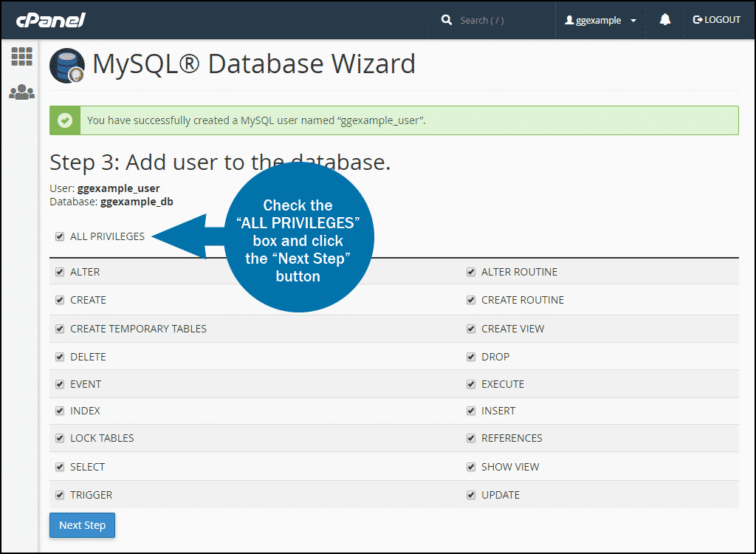This screenshot has width=756, height=554.
Task: Toggle the UPDATE privilege checkbox
Action: click(x=471, y=495)
